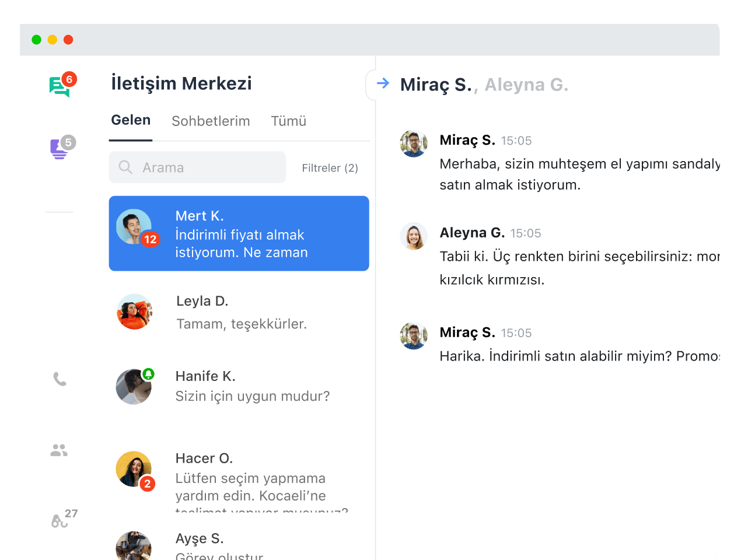Open Leyla D. conversation
The height and width of the screenshot is (560, 734).
point(239,312)
